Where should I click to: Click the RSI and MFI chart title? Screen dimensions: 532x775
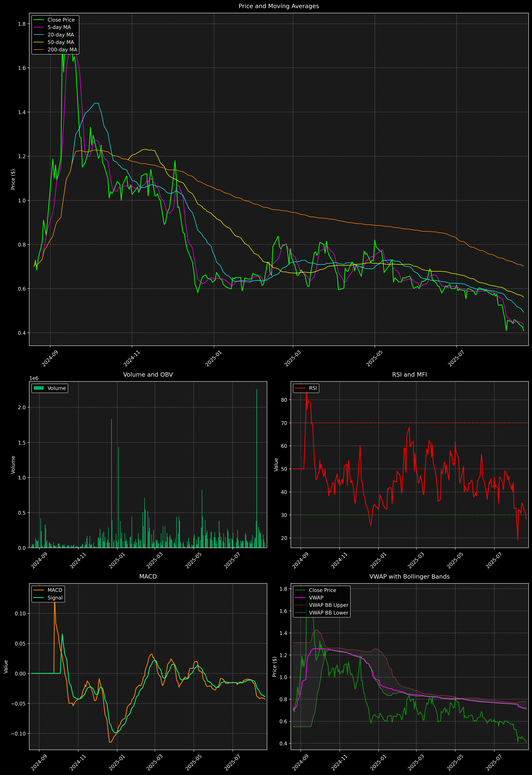(409, 374)
